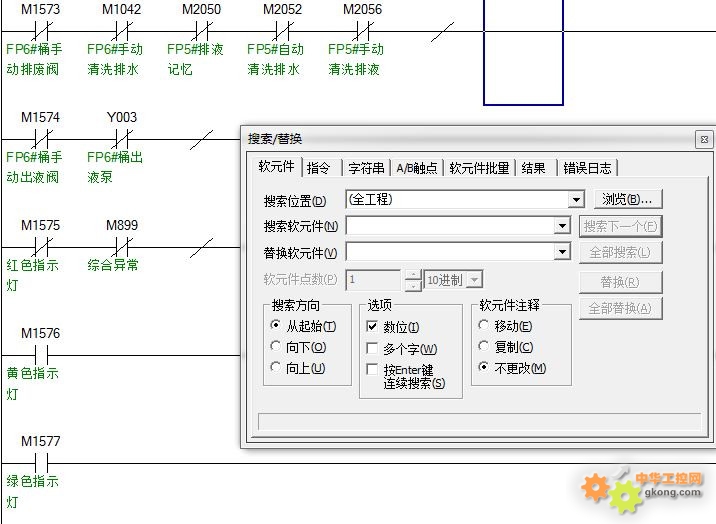Increase 软元件点数 with stepper arrows

coord(413,275)
